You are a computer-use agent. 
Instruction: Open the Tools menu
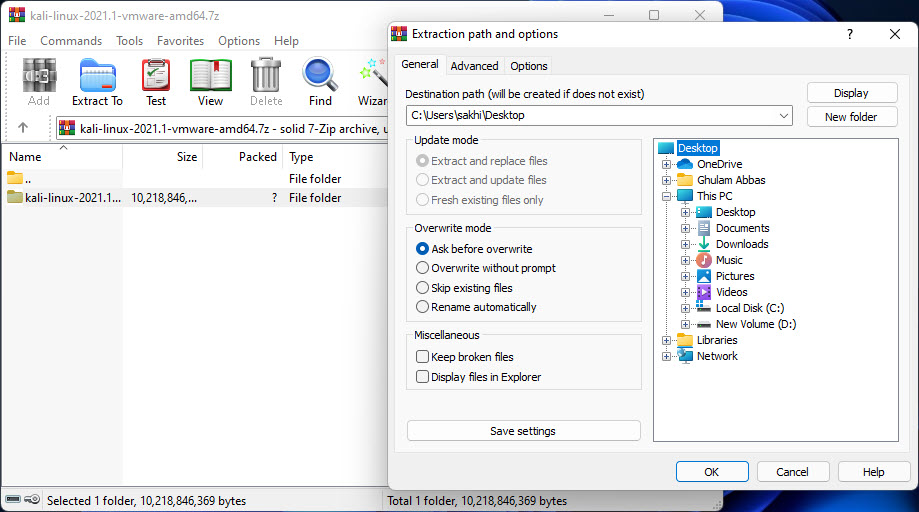click(130, 40)
